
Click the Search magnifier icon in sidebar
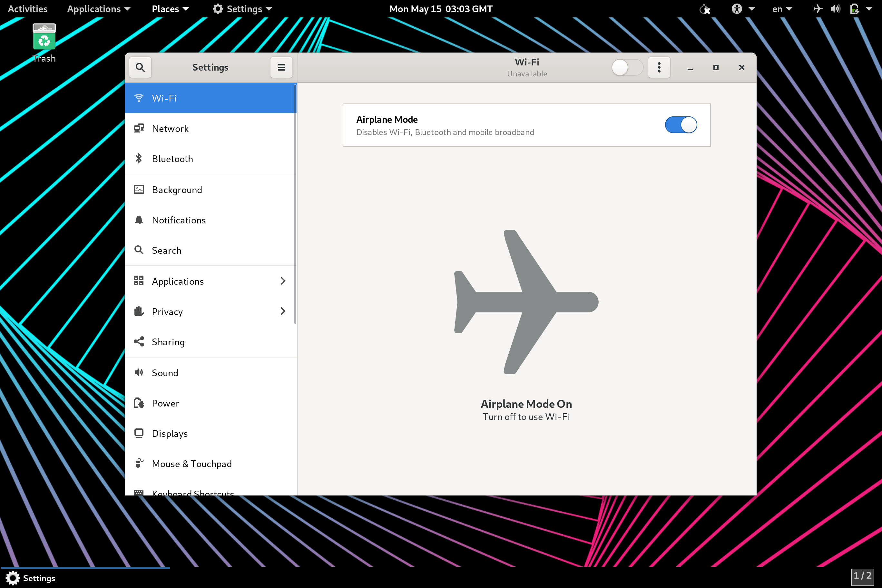139,250
